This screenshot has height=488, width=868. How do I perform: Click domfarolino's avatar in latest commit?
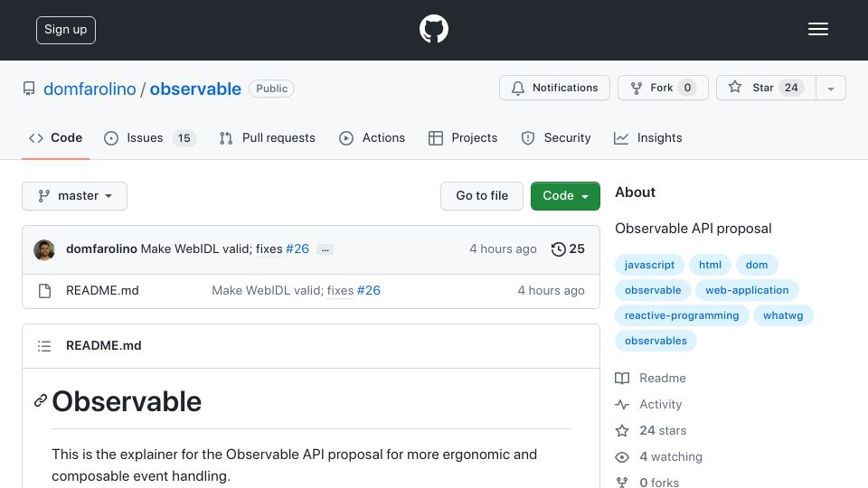(x=44, y=250)
